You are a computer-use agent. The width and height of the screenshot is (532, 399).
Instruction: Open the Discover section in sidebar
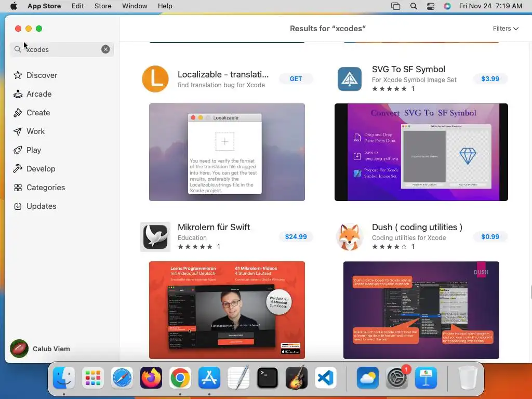click(35, 75)
